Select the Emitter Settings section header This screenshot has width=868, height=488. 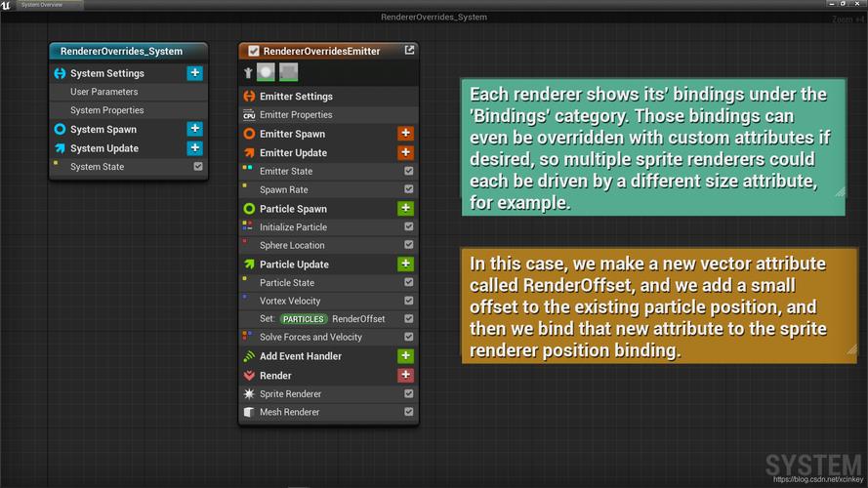click(296, 97)
